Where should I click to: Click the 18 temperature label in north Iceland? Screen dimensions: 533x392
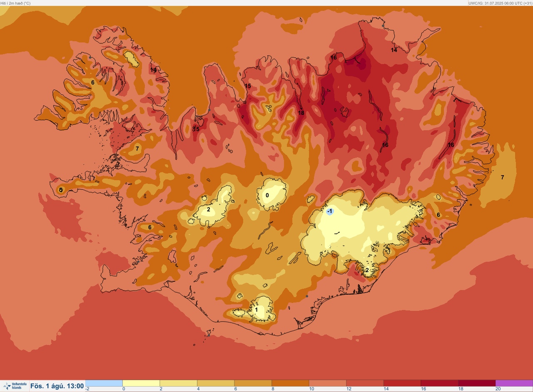click(x=301, y=113)
